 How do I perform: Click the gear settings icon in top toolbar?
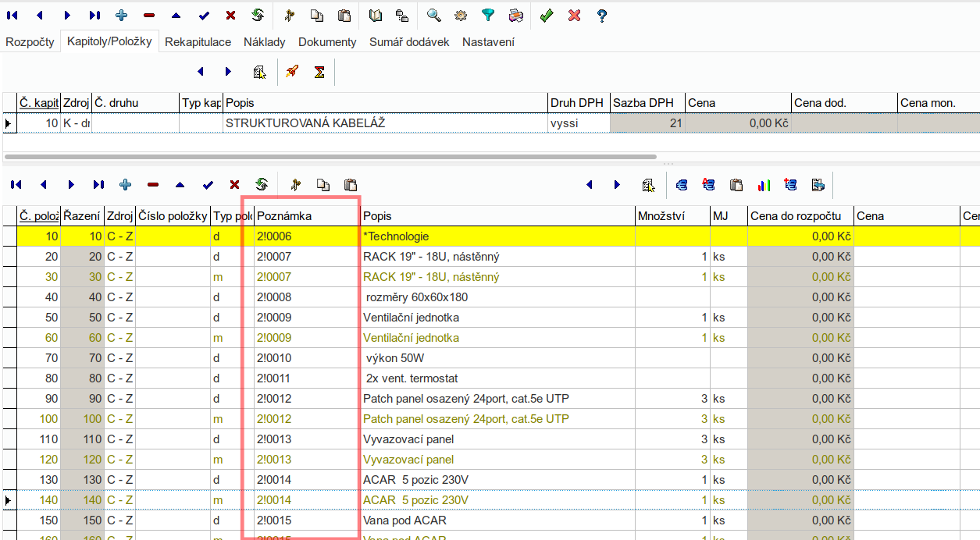[x=461, y=15]
